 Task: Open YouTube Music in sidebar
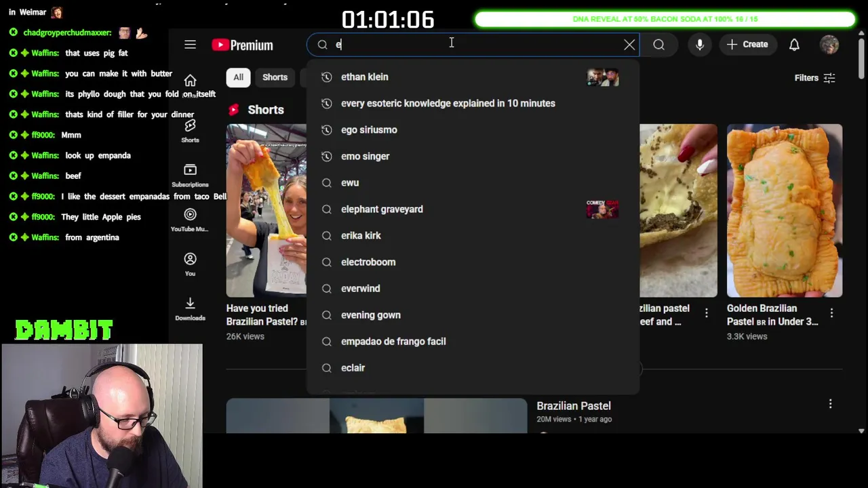tap(190, 220)
